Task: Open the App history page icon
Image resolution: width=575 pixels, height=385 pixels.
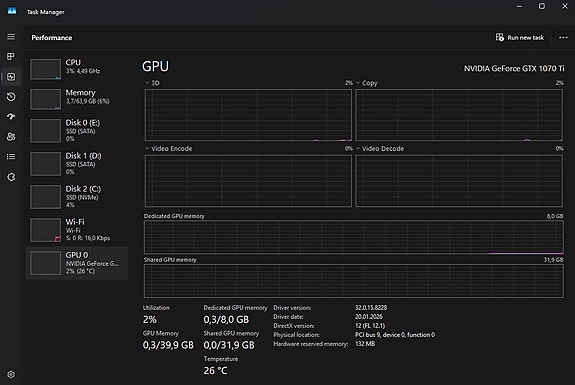Action: [11, 97]
